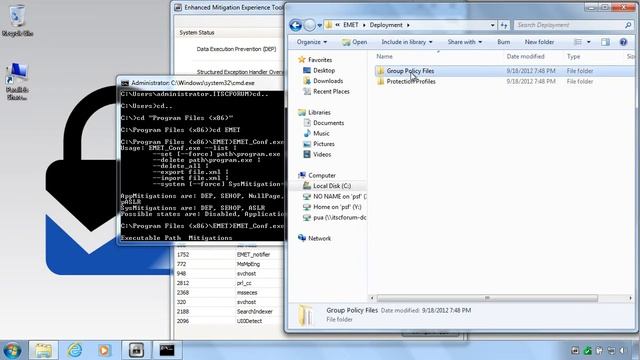Open the NO NAME on 'psf' drive

(x=339, y=197)
